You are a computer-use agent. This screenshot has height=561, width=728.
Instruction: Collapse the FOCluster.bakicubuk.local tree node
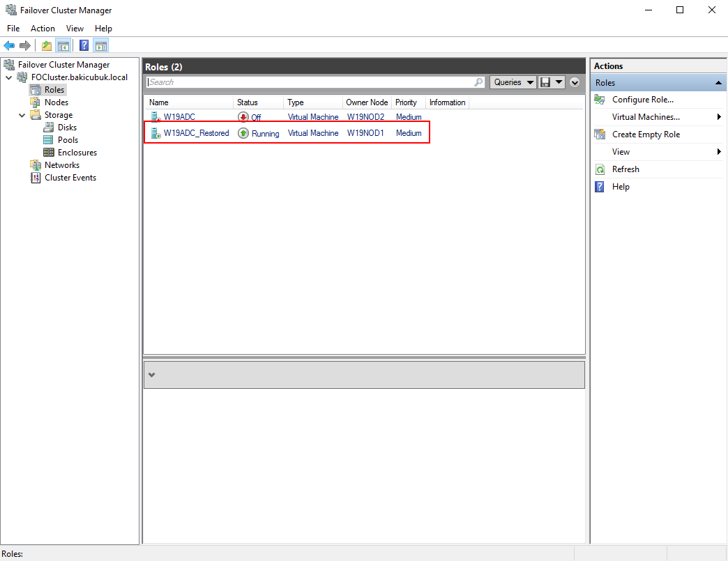[9, 77]
